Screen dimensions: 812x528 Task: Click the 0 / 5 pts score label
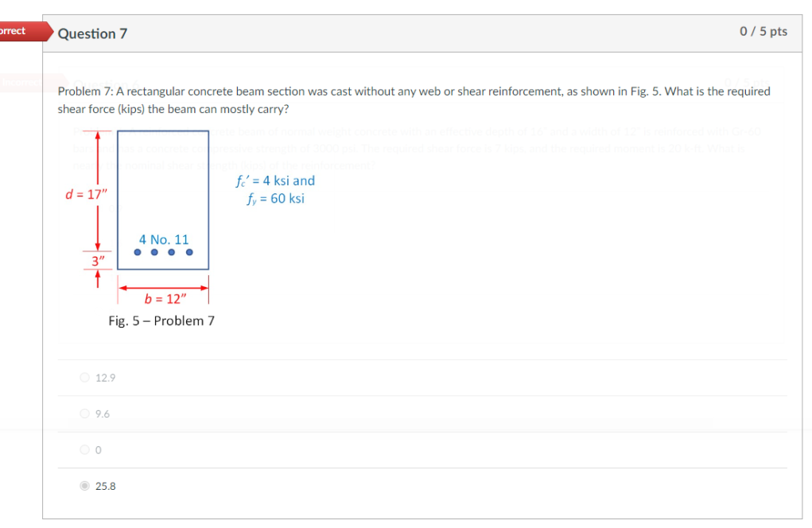[765, 32]
